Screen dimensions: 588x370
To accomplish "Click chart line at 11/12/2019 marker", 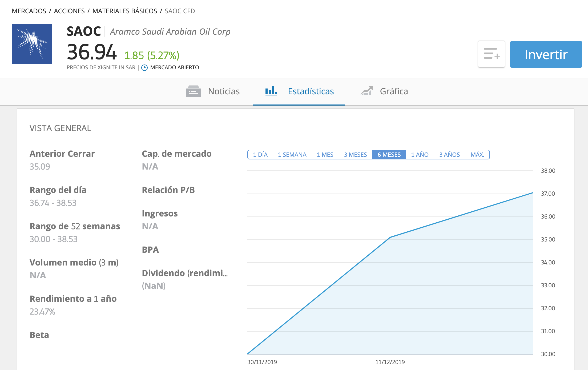I will [x=390, y=237].
